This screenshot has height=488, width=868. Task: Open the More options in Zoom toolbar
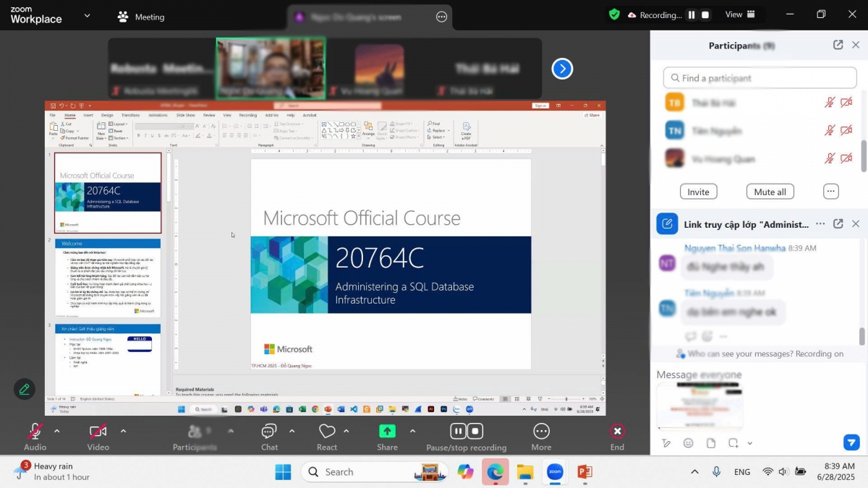coord(541,436)
